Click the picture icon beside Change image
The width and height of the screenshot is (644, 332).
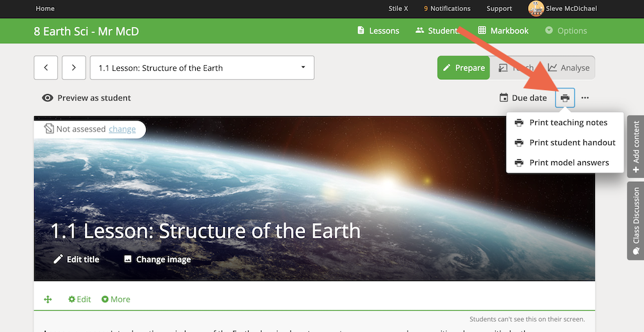[x=128, y=259]
